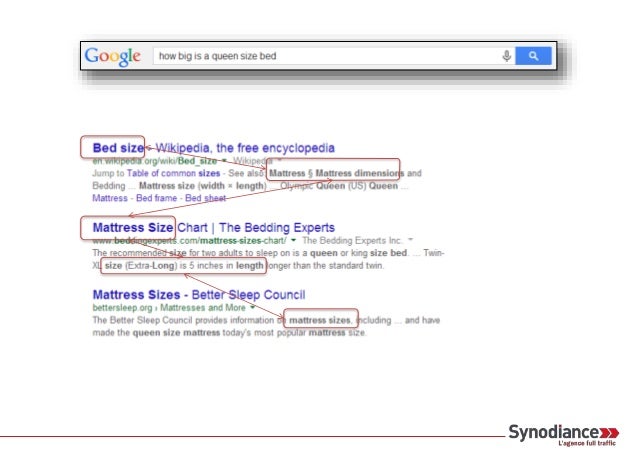Click the Google logo
Viewport: 638px width, 462px height.
pyautogui.click(x=113, y=56)
